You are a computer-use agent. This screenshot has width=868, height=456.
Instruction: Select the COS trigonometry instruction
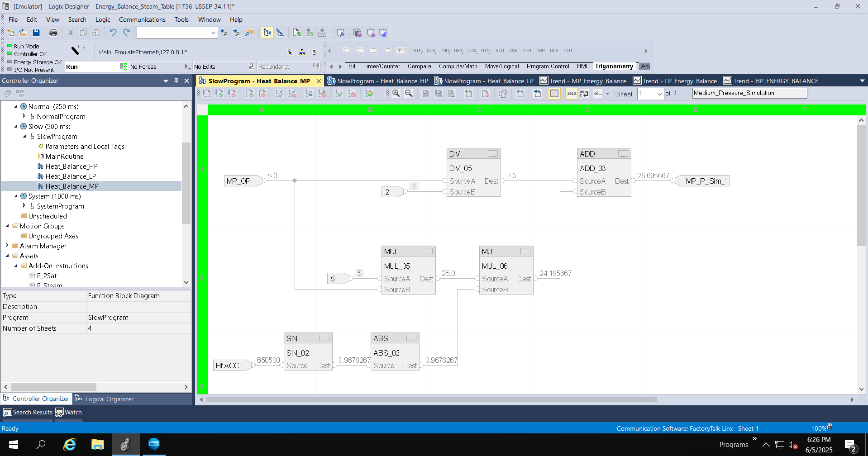(x=513, y=51)
